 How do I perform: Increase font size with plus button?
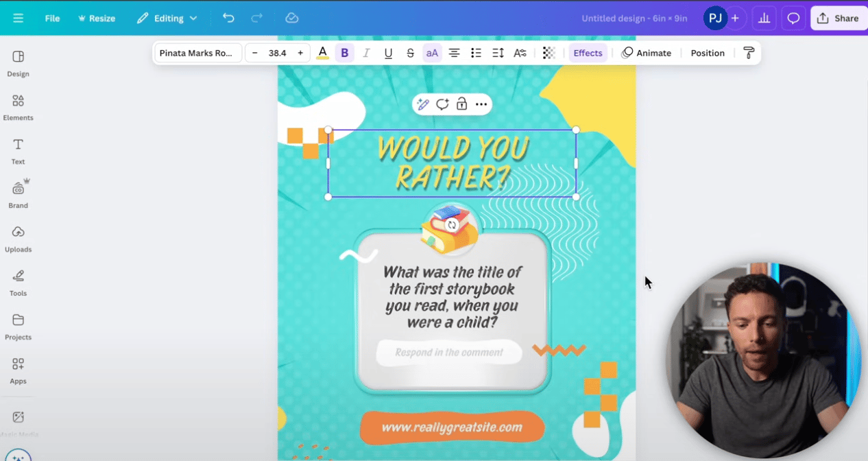(x=300, y=53)
